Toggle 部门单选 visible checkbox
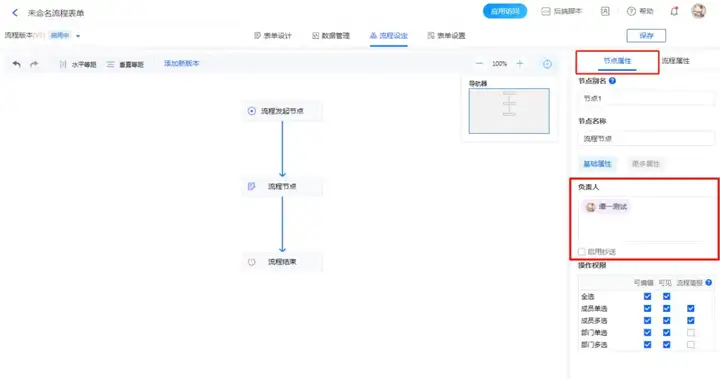 tap(666, 332)
